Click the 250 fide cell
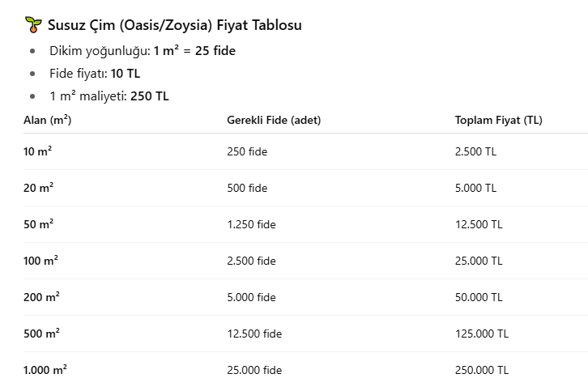Viewport: 588px width, 391px height. (x=247, y=151)
